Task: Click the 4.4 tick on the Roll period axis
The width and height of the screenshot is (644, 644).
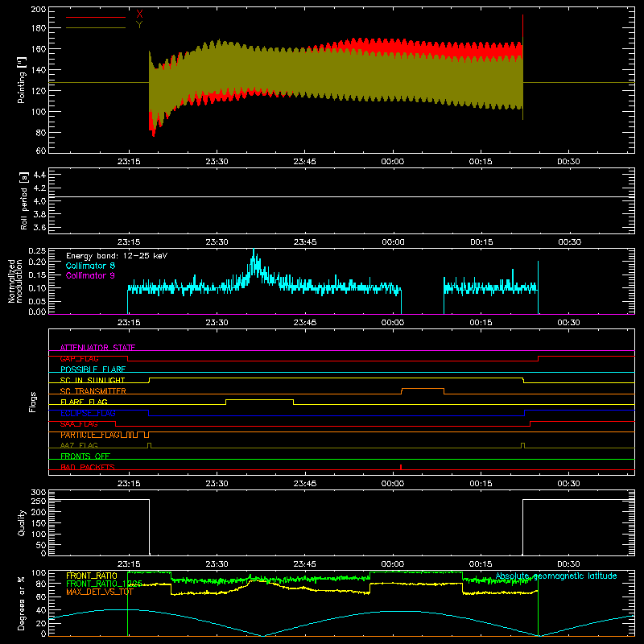Action: tap(39, 175)
